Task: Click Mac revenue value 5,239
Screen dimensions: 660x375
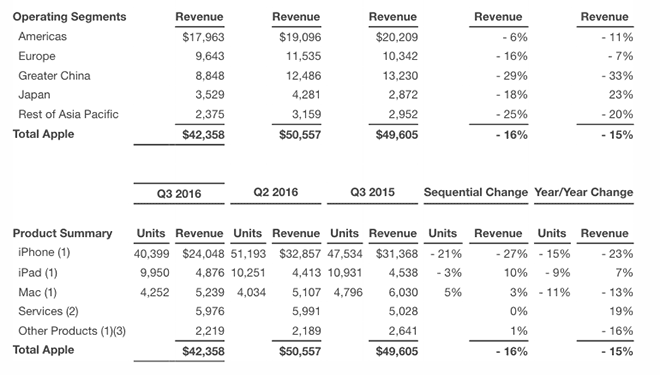Action: click(x=210, y=292)
